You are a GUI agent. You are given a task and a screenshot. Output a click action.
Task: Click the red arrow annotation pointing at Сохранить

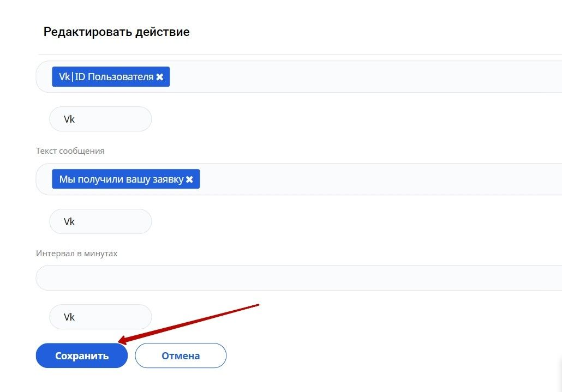[x=191, y=323]
